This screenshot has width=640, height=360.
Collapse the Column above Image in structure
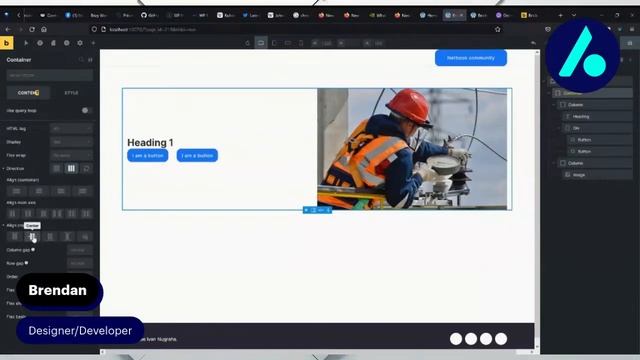pos(554,163)
